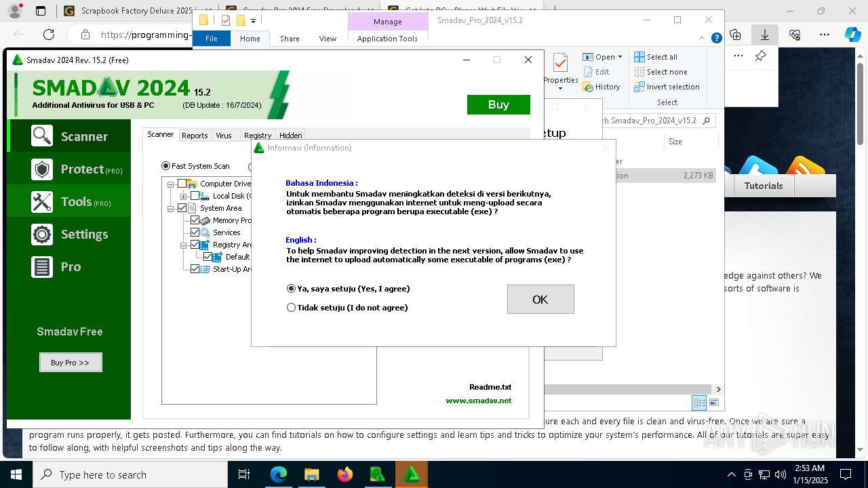Collapse the System Area tree node
This screenshot has height=488, width=868.
click(x=171, y=208)
